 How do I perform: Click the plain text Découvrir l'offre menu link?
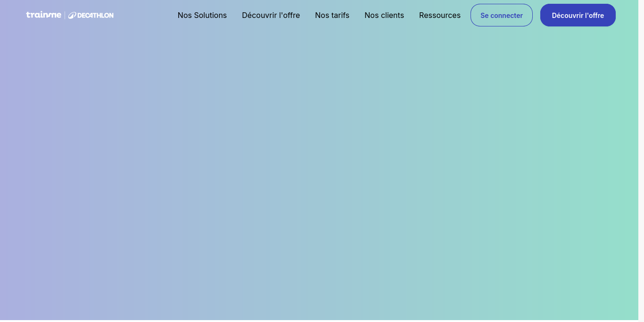(271, 15)
